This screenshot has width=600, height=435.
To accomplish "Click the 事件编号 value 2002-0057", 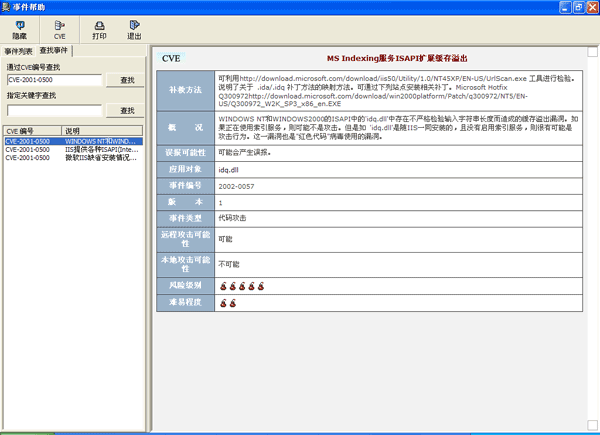I will tap(236, 186).
